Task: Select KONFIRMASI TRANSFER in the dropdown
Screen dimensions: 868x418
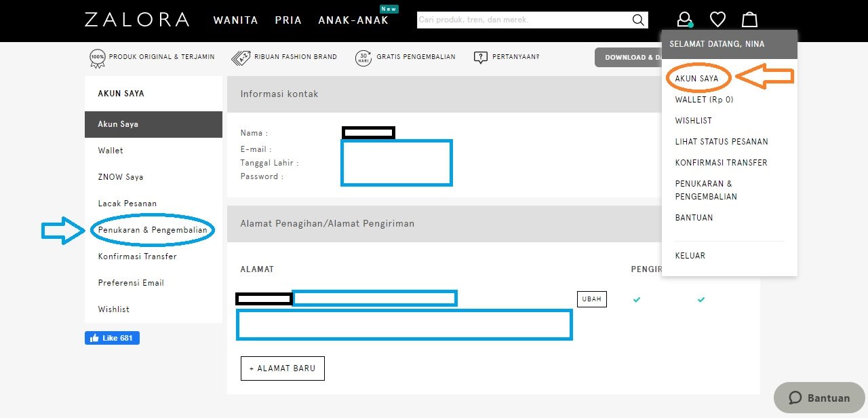Action: click(x=721, y=163)
